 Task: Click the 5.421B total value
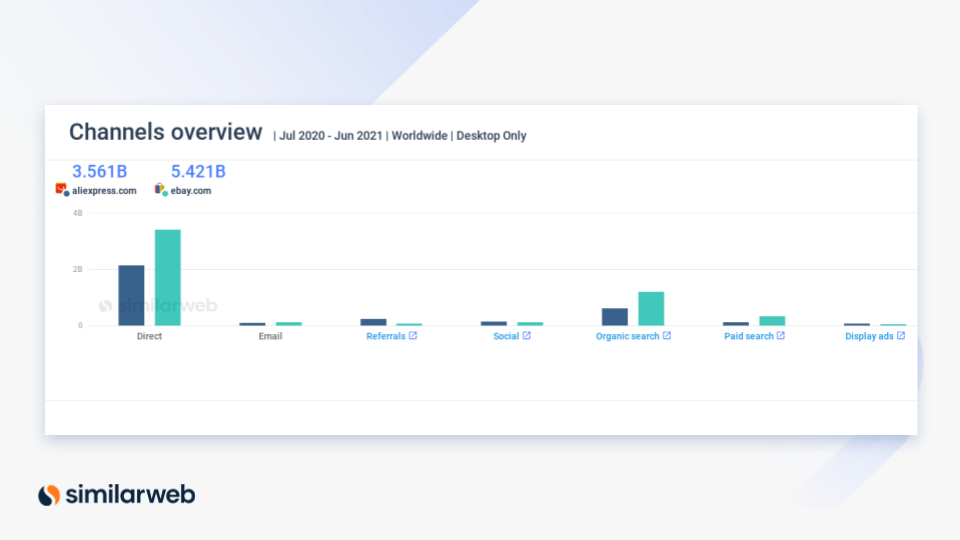(x=198, y=171)
